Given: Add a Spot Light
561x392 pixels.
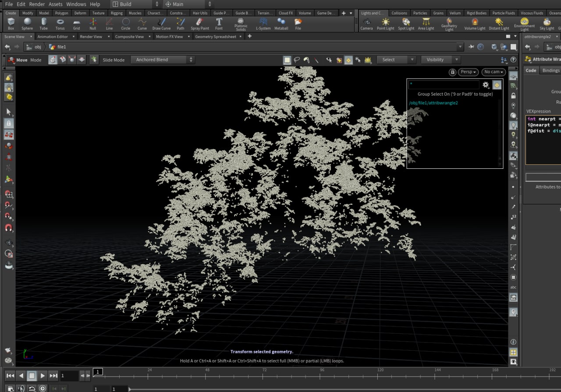Looking at the screenshot, I should (x=406, y=24).
